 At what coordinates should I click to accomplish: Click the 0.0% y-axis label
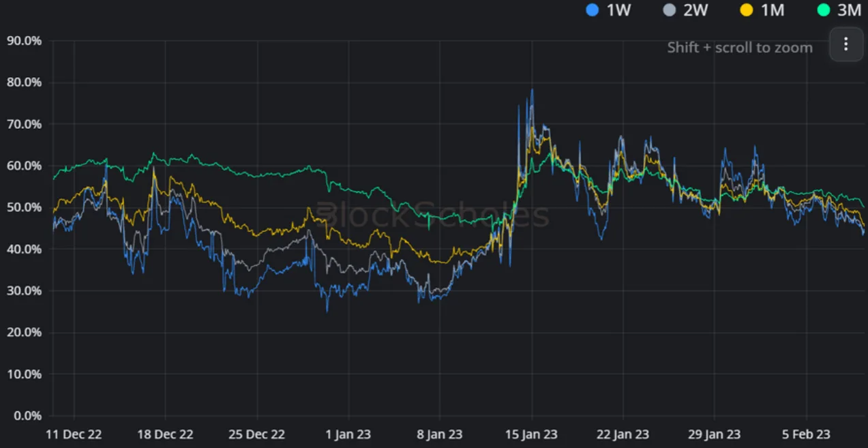click(27, 416)
